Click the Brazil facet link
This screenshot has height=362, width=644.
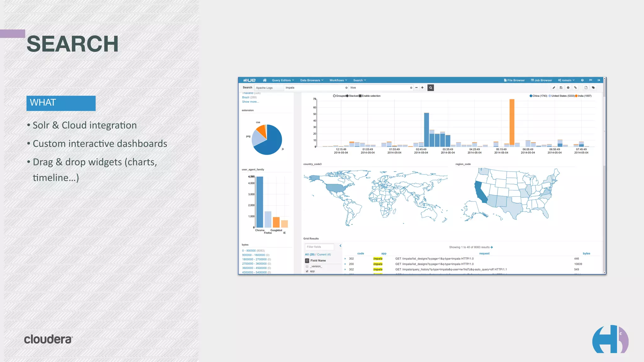point(246,97)
